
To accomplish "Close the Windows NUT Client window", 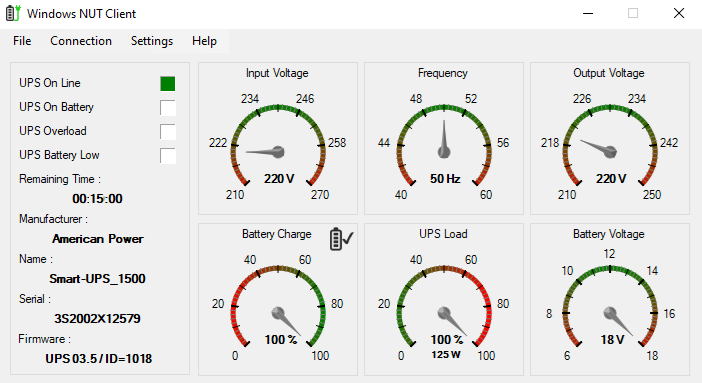I will click(679, 13).
